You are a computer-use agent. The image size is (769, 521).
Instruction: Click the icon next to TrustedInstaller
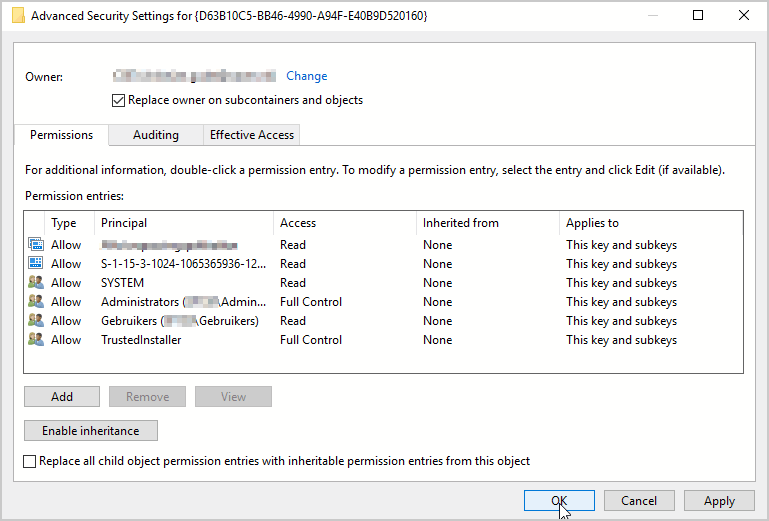point(36,340)
